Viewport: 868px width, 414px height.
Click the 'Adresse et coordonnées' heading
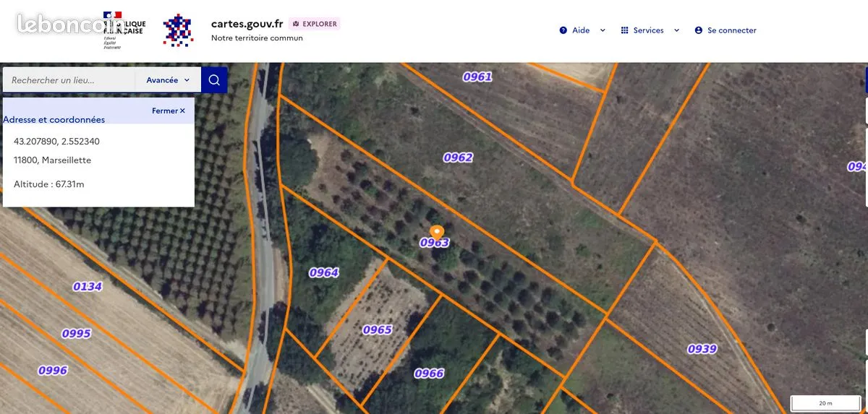pos(54,120)
